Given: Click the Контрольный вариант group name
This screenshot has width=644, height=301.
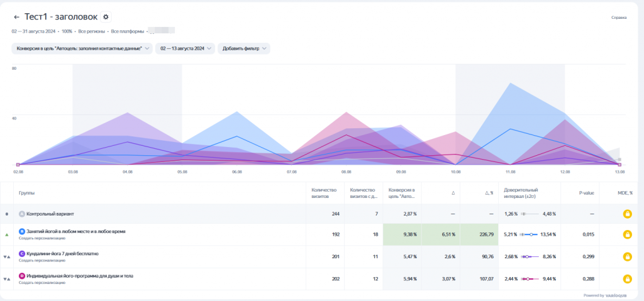Looking at the screenshot, I should (50, 214).
